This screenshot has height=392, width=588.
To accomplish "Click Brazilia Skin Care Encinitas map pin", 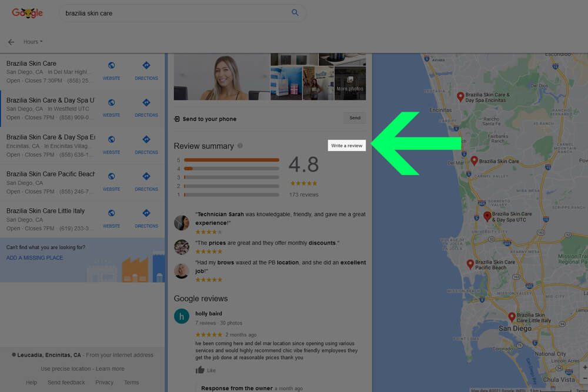I will (x=460, y=97).
